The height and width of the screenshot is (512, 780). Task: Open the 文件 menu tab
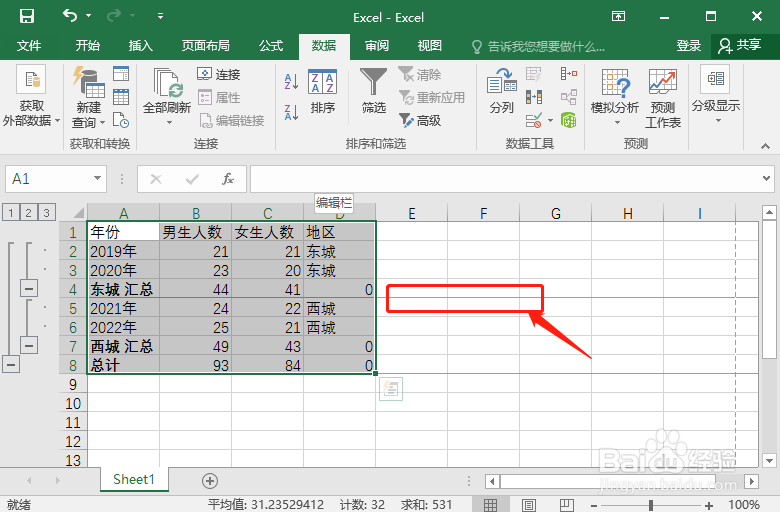(29, 46)
